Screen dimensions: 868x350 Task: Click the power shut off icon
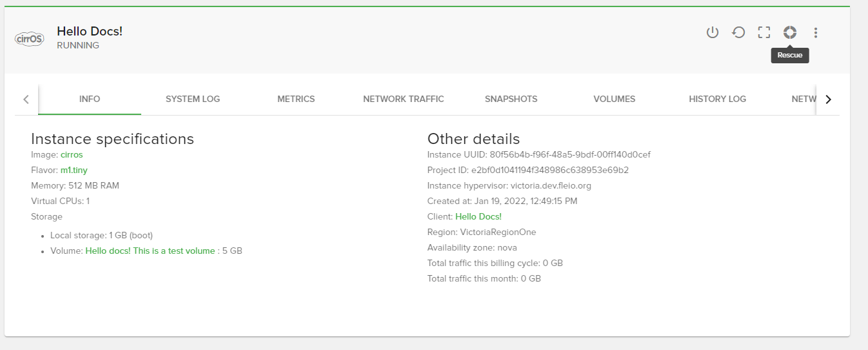tap(712, 32)
